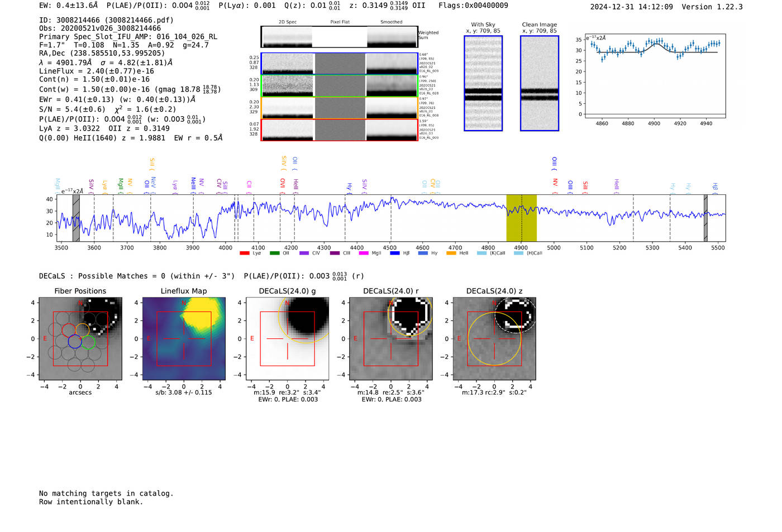Screen dimensions: 782x532
Task: Click the 2024-12-31 14:12:09 timestamp
Action: (x=631, y=7)
